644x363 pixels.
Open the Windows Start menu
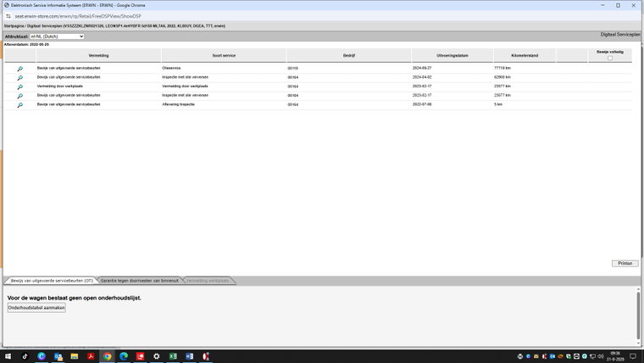(8, 356)
